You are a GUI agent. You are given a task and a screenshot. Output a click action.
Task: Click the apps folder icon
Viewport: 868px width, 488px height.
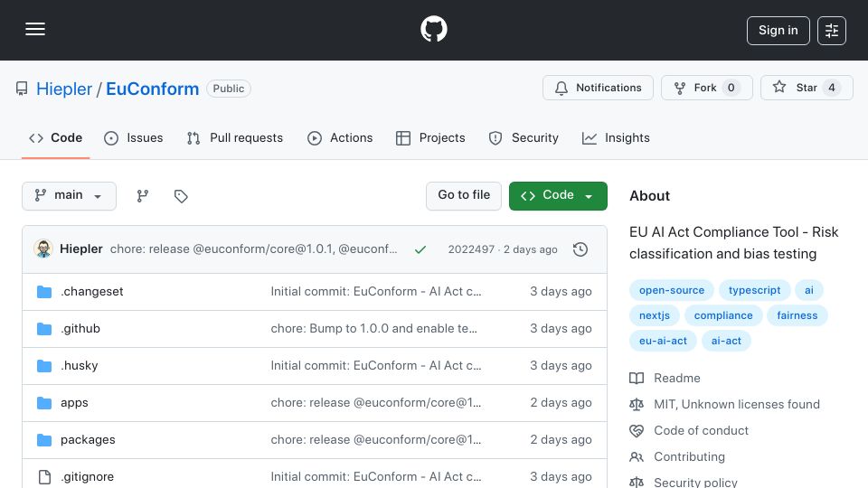pyautogui.click(x=44, y=403)
